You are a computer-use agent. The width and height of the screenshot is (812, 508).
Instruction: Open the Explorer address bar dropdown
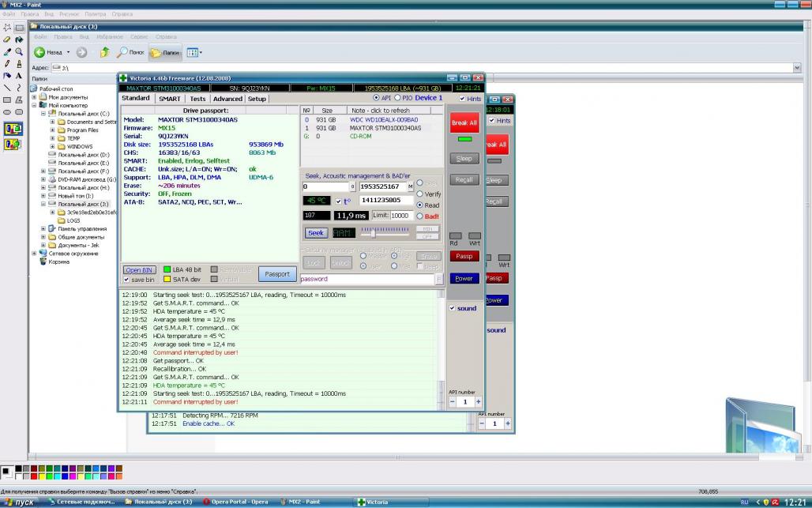coord(797,68)
